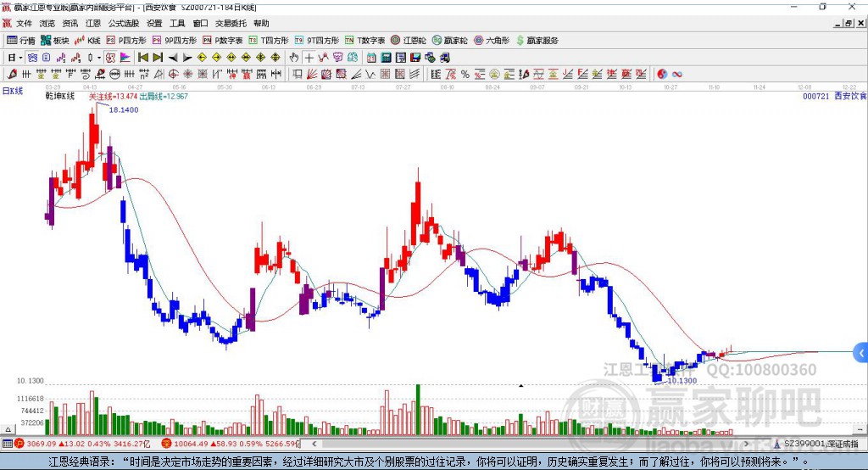Open the 交易委托 menu
The height and width of the screenshot is (470, 868).
point(231,23)
